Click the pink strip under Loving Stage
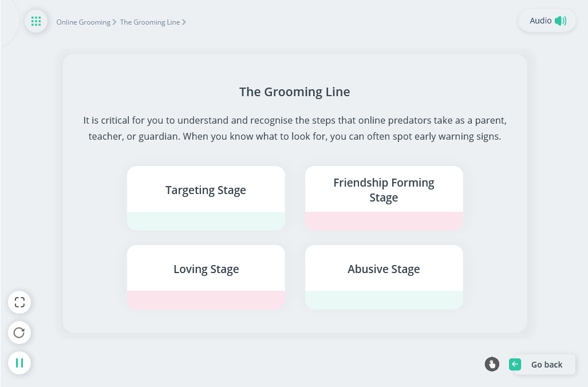The height and width of the screenshot is (387, 588). [206, 300]
